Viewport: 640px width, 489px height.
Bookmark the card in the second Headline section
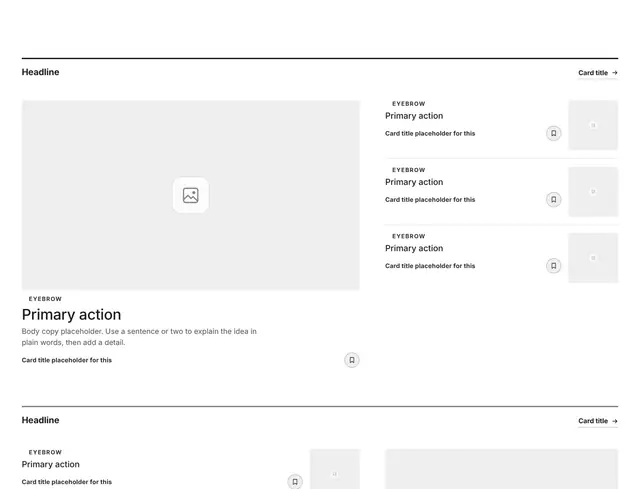pyautogui.click(x=295, y=482)
